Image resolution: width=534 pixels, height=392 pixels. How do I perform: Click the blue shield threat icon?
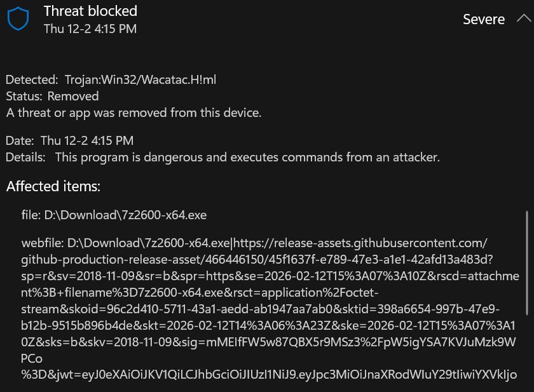coord(19,19)
